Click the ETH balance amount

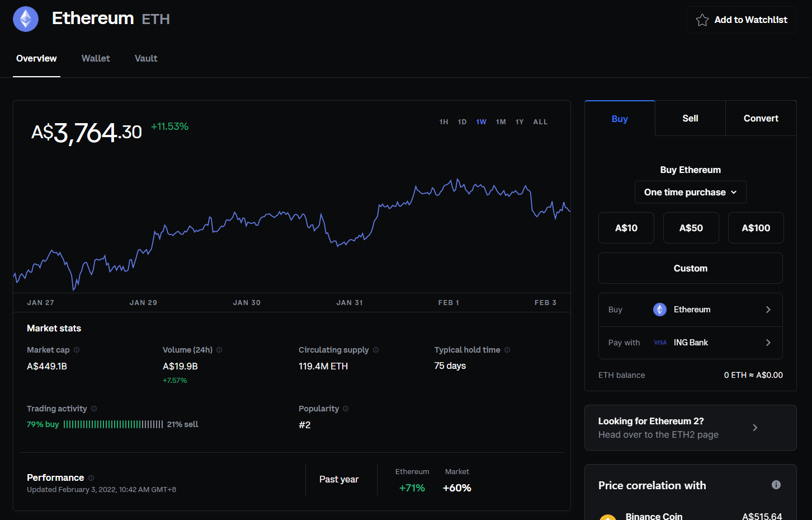(753, 375)
